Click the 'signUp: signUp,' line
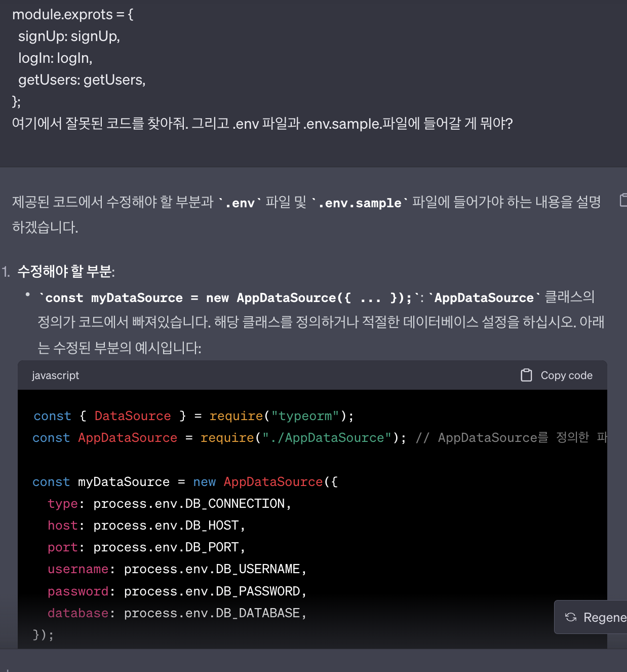 click(x=69, y=36)
